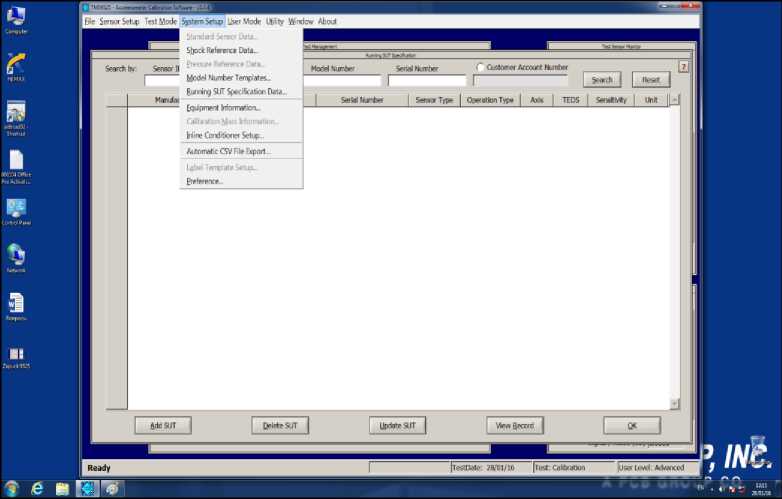This screenshot has width=782, height=499.
Task: Click the red help question mark icon
Action: tap(684, 67)
